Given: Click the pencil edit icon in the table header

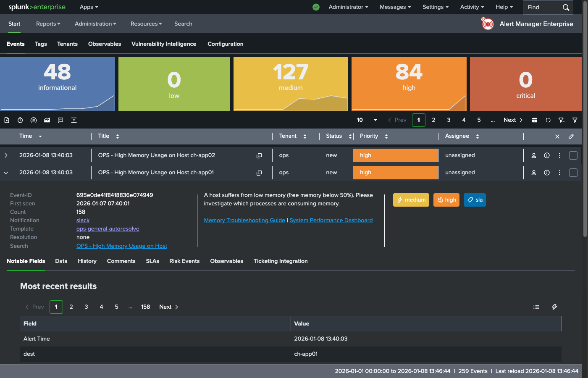Looking at the screenshot, I should click(x=570, y=136).
